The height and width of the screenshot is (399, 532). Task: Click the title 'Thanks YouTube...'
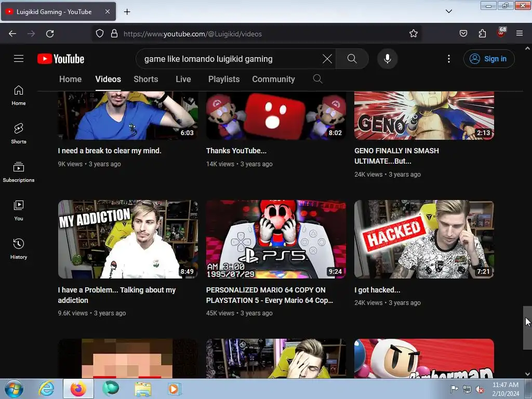[x=236, y=151]
